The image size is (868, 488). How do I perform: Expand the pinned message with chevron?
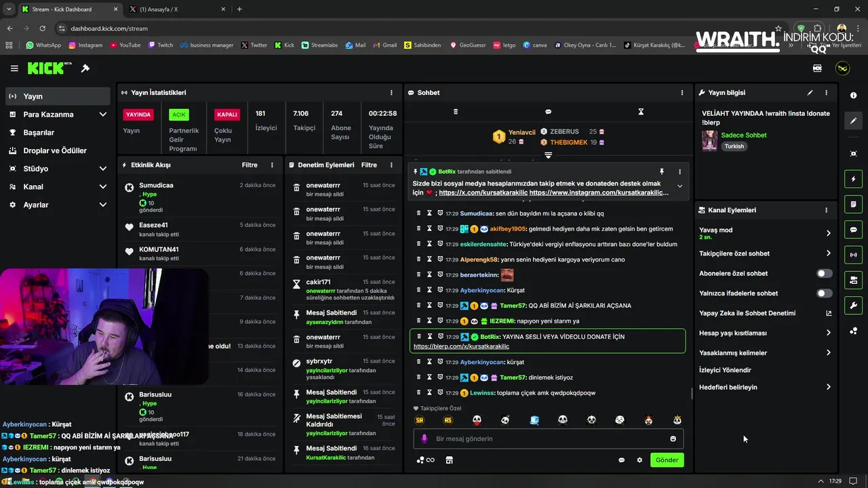click(x=679, y=186)
